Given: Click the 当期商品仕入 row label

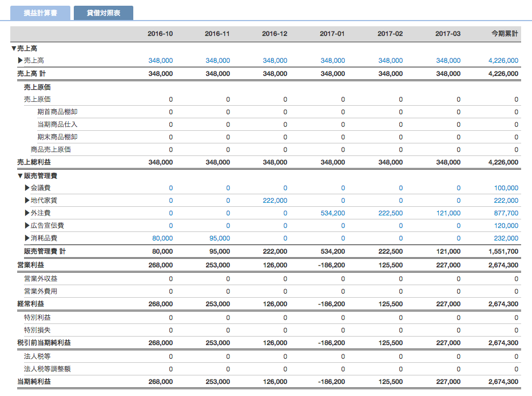Looking at the screenshot, I should point(57,125).
